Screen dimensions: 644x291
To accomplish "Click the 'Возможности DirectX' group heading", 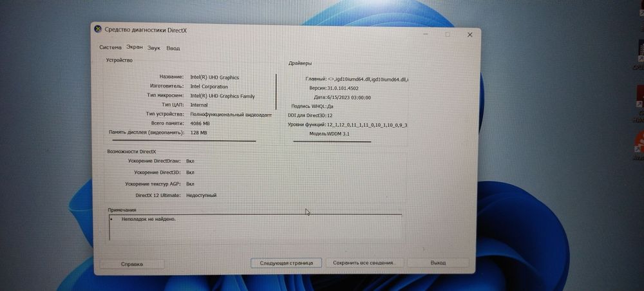I will [x=131, y=151].
